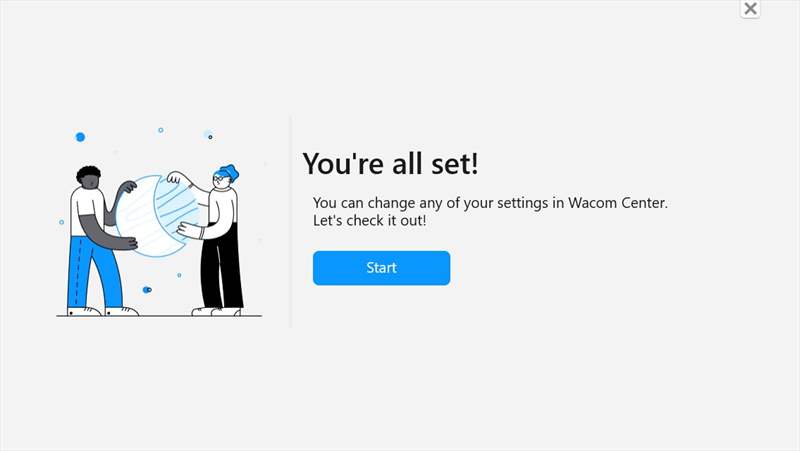
Task: Click the words "Wacom Center" in the description
Action: coord(617,203)
